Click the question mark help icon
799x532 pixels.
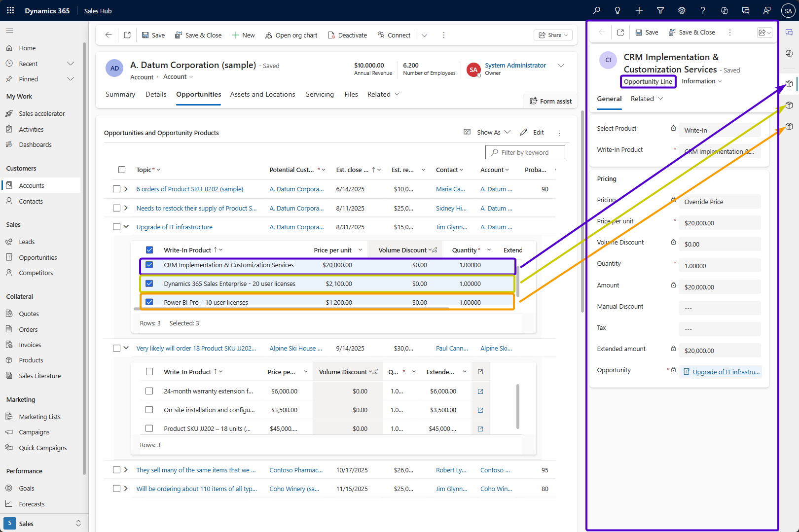(703, 10)
